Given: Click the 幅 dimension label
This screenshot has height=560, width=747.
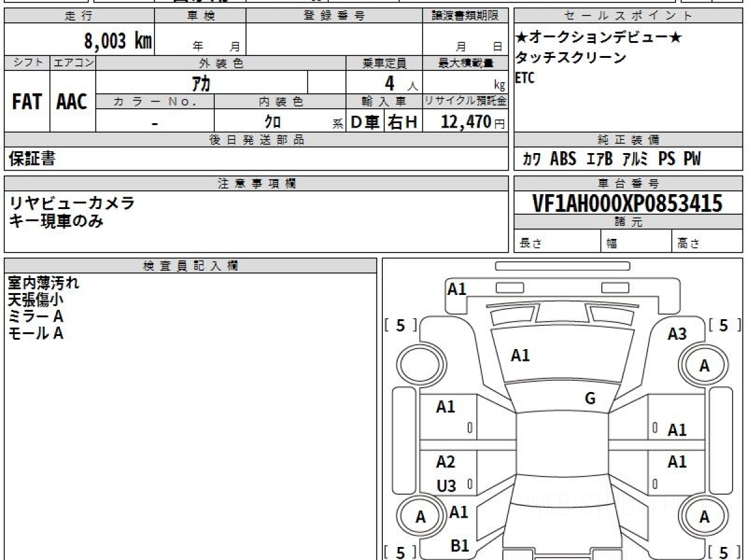Looking at the screenshot, I should point(612,243).
